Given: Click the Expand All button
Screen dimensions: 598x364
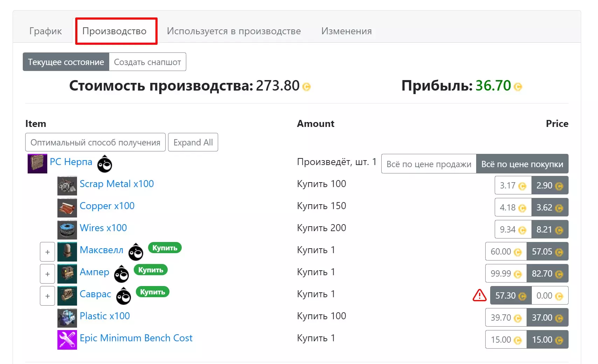Looking at the screenshot, I should [193, 142].
